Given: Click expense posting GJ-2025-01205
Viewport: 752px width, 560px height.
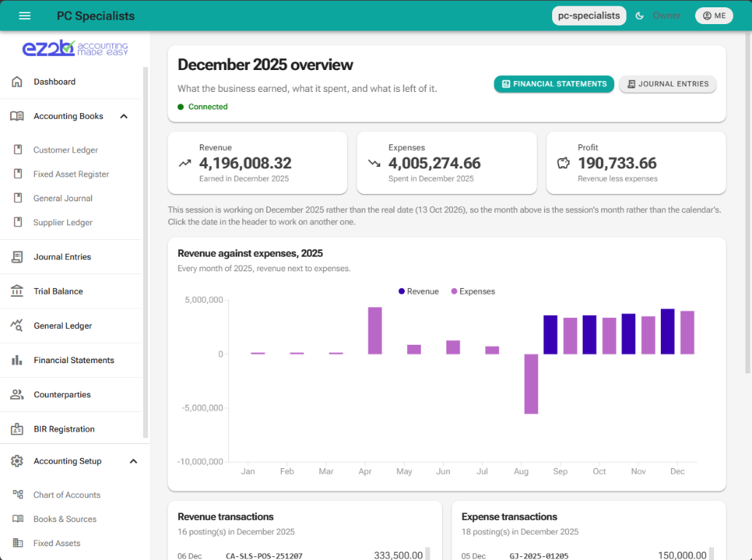Looking at the screenshot, I should click(x=538, y=556).
